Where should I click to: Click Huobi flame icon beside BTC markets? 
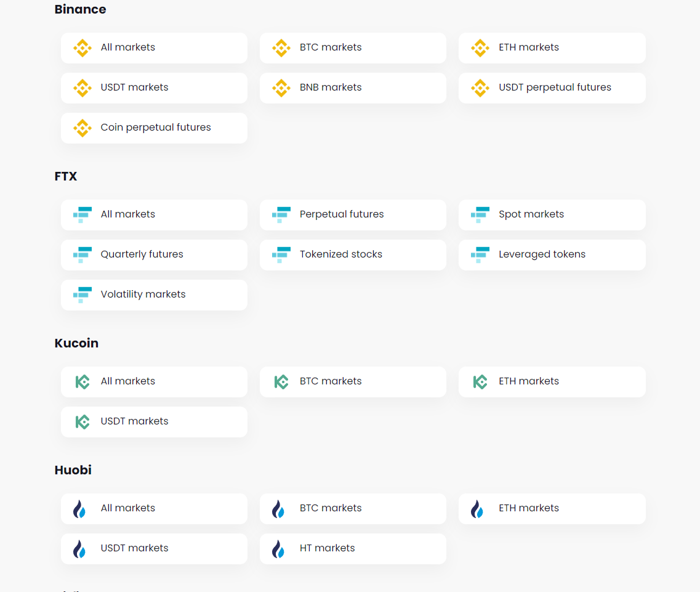pyautogui.click(x=278, y=509)
